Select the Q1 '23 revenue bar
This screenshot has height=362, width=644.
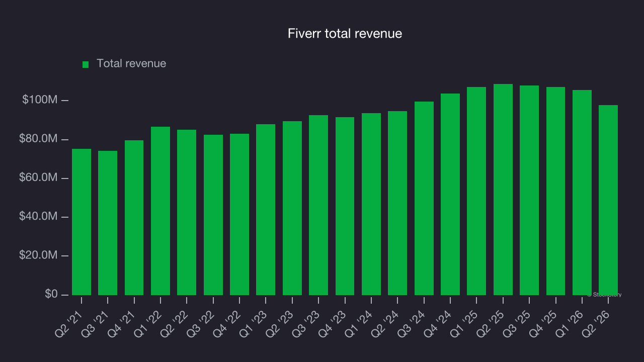(266, 210)
